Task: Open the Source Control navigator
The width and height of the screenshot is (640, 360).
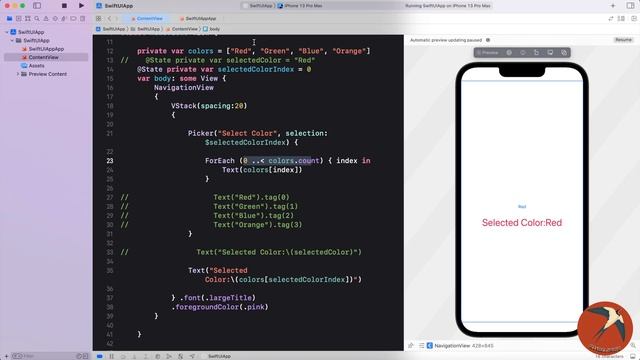Action: pos(18,18)
